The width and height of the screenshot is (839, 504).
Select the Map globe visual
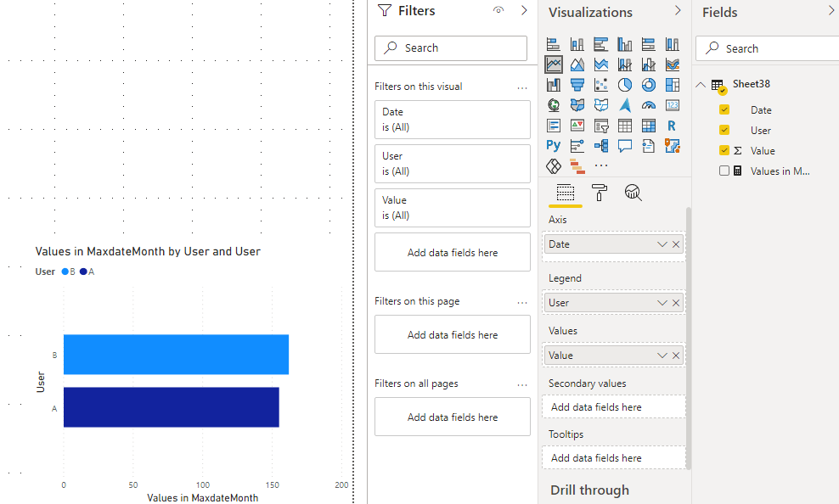point(554,105)
